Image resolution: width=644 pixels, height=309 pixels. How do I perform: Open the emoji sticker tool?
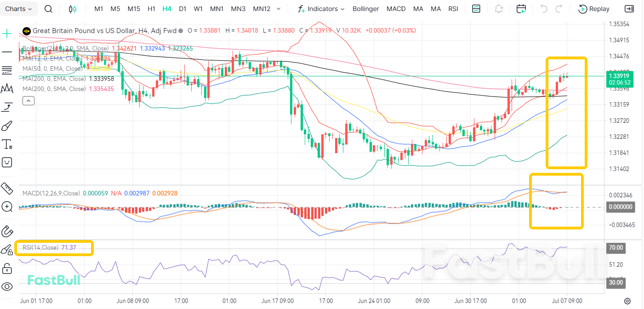click(7, 162)
